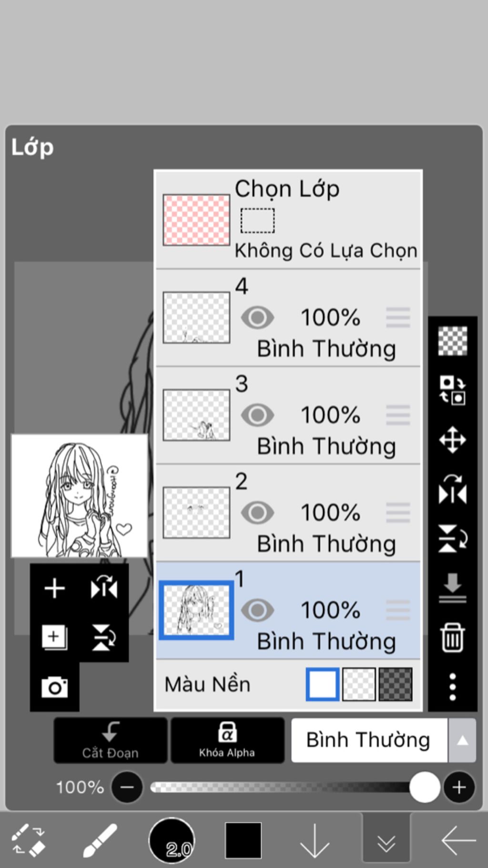This screenshot has width=488, height=868.
Task: Tap the Cắt Đoạn clipping button
Action: coord(110,740)
